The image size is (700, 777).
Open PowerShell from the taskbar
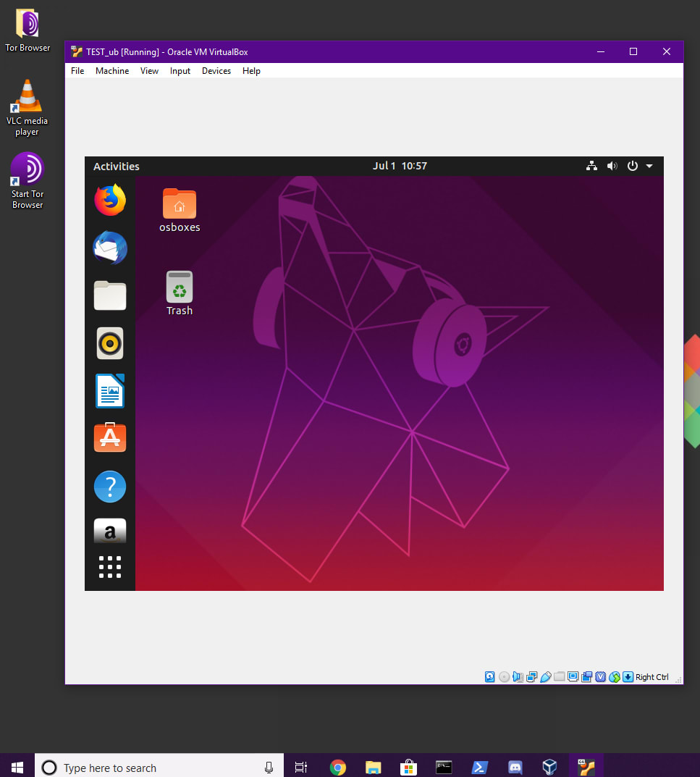coord(479,768)
